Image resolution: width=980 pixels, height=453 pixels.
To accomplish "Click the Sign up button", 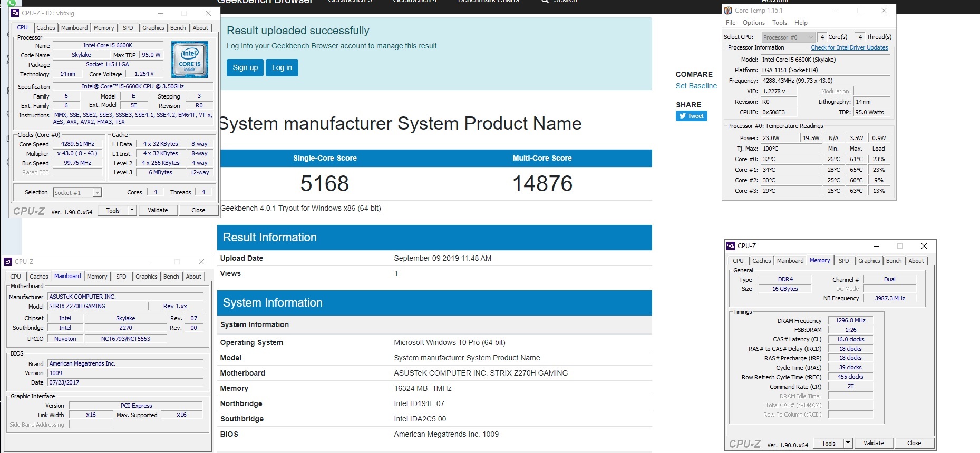I will 245,67.
